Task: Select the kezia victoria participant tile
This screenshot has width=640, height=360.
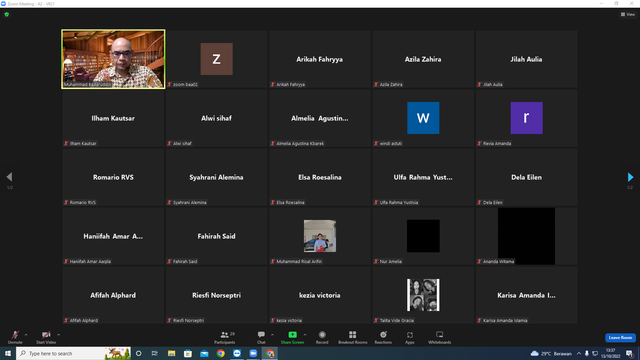Action: 320,295
